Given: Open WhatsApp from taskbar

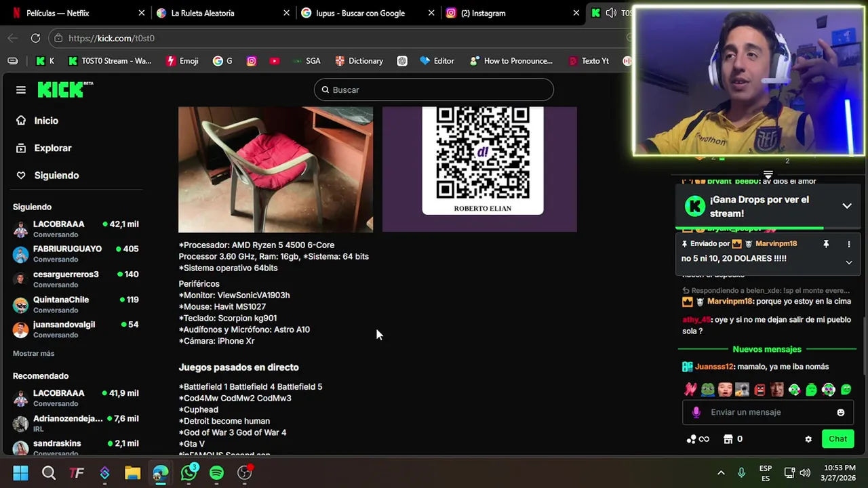Looking at the screenshot, I should pyautogui.click(x=189, y=473).
